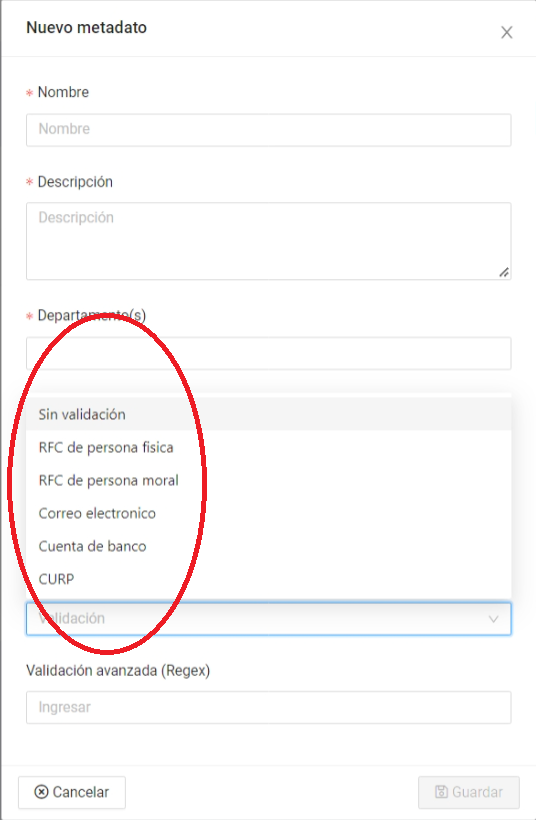This screenshot has width=536, height=820.
Task: Click the save disk icon in Guardar
Action: [x=441, y=792]
